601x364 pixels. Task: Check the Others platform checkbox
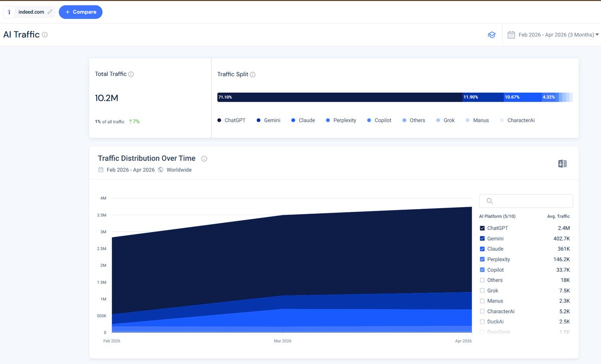click(x=482, y=280)
